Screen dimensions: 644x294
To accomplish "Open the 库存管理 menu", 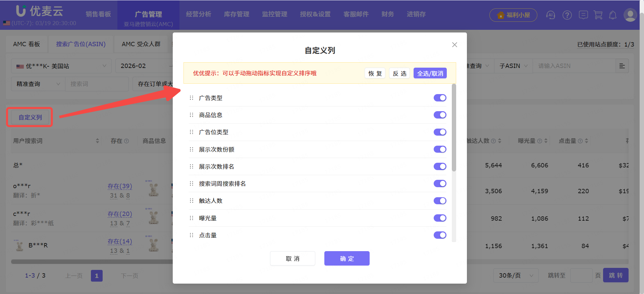I will click(x=236, y=14).
